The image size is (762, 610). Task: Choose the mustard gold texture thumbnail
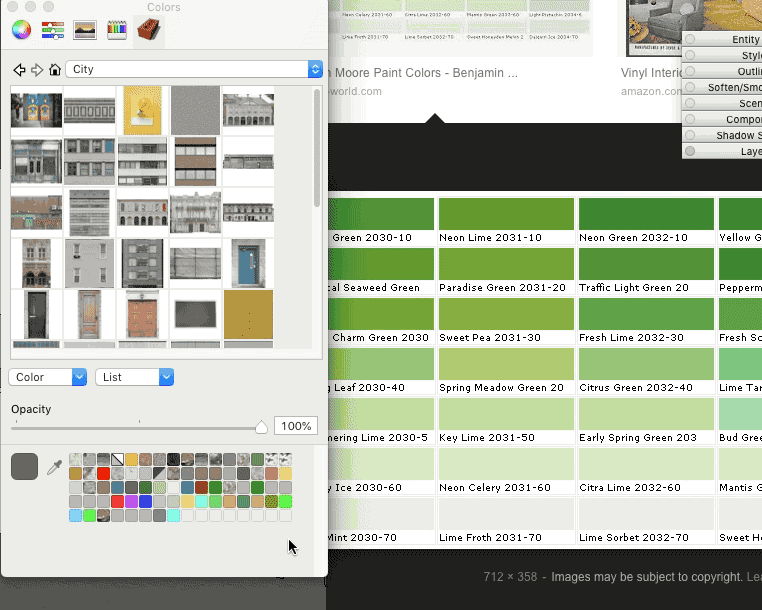(x=248, y=314)
